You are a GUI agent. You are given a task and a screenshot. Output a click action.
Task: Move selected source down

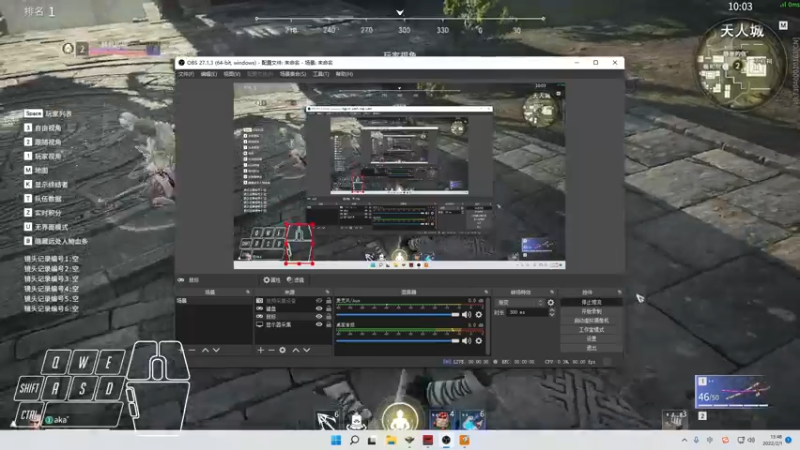(307, 350)
